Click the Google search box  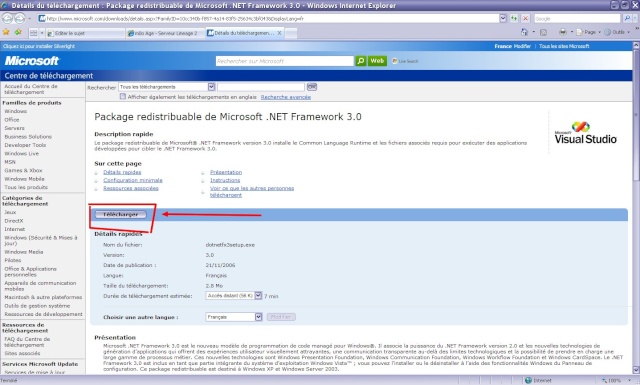pyautogui.click(x=577, y=18)
